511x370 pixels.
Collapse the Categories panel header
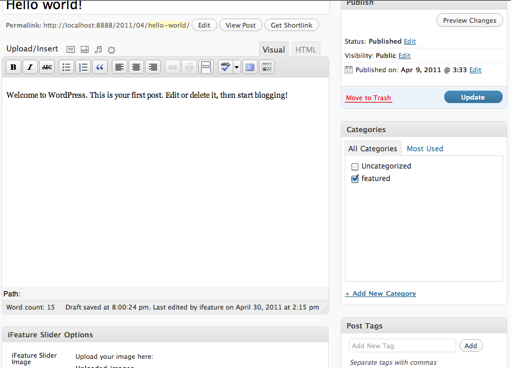(x=424, y=130)
